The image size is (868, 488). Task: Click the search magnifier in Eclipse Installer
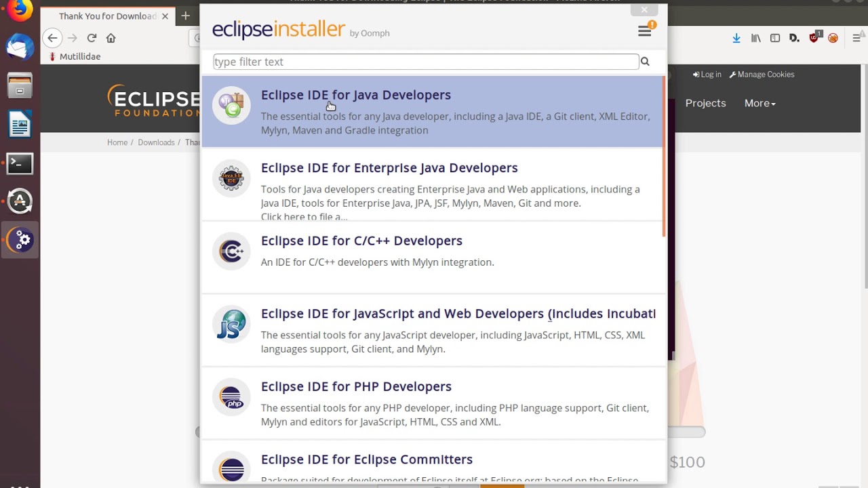pyautogui.click(x=645, y=62)
